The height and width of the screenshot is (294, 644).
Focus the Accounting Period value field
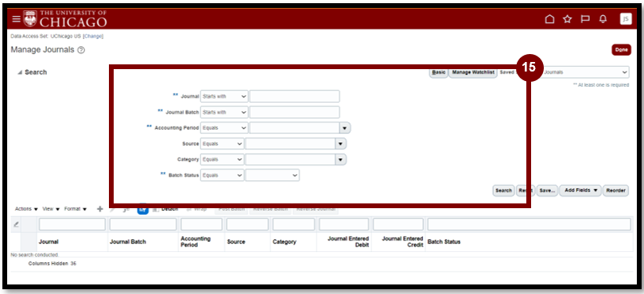coord(294,128)
